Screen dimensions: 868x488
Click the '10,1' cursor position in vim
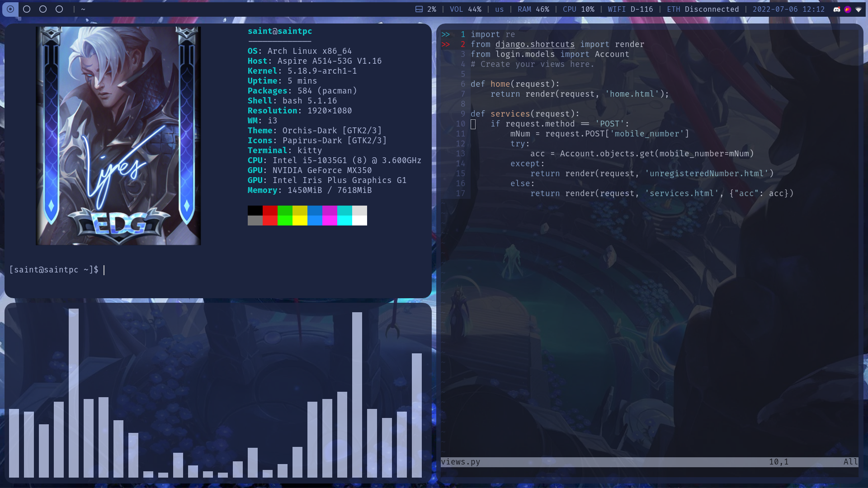click(x=778, y=462)
